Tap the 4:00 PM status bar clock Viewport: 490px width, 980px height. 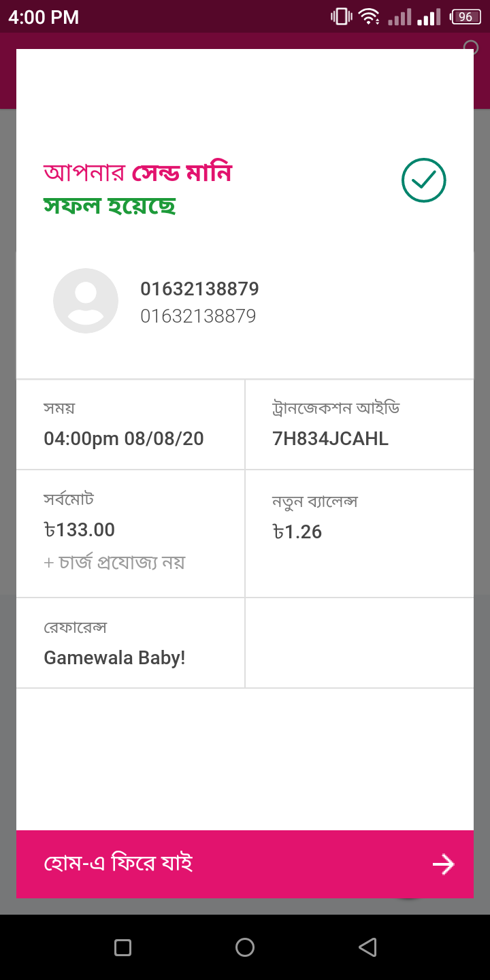pyautogui.click(x=44, y=17)
